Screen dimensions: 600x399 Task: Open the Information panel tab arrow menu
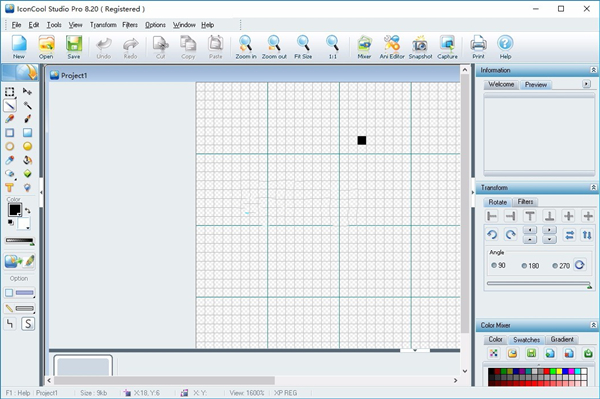tap(586, 84)
